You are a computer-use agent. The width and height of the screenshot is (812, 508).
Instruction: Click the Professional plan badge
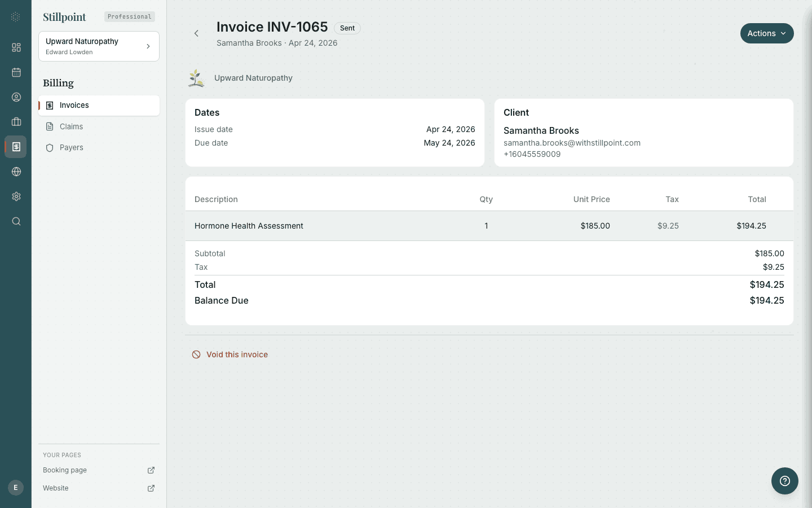(x=130, y=17)
